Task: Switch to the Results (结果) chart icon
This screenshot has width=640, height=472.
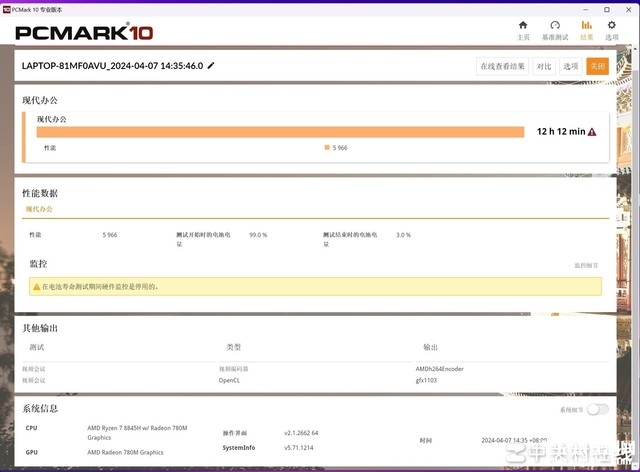Action: (587, 31)
